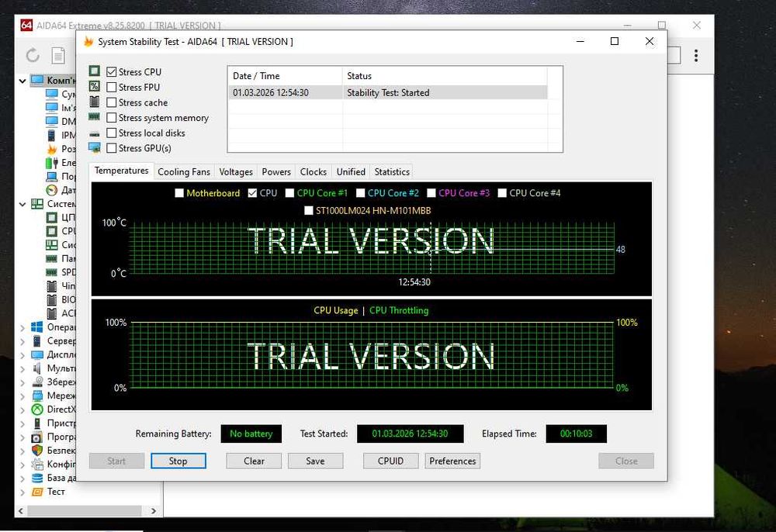This screenshot has width=776, height=532.
Task: Select the Безпек shield tree icon
Action: pos(37,451)
